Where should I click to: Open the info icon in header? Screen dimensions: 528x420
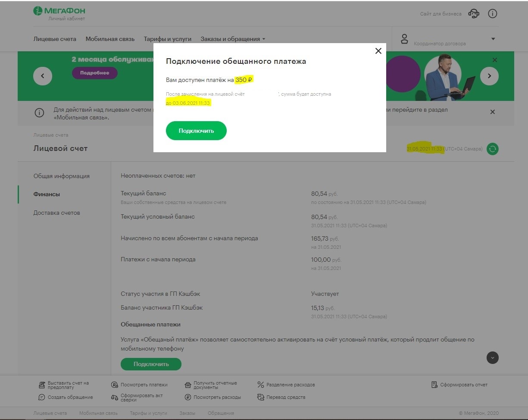pyautogui.click(x=493, y=13)
